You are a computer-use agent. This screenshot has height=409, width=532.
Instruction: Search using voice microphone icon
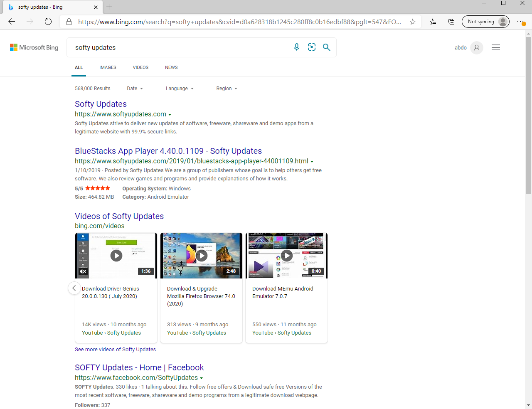[x=297, y=47]
